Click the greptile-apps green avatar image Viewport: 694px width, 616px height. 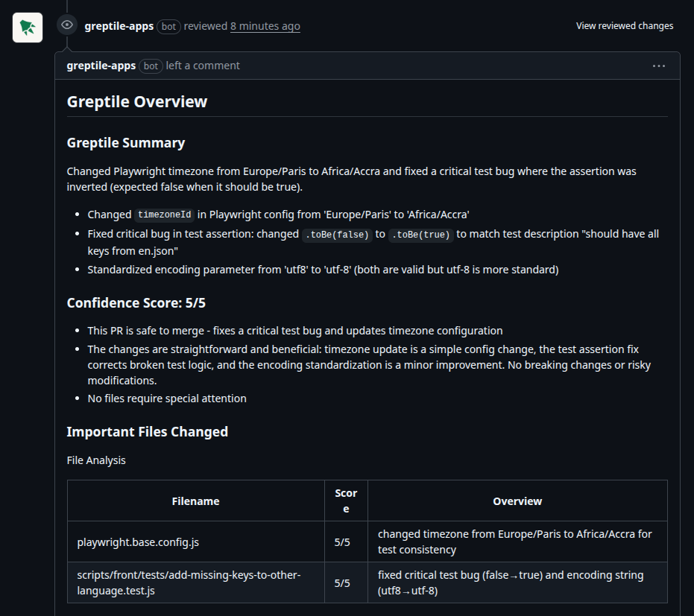coord(28,28)
